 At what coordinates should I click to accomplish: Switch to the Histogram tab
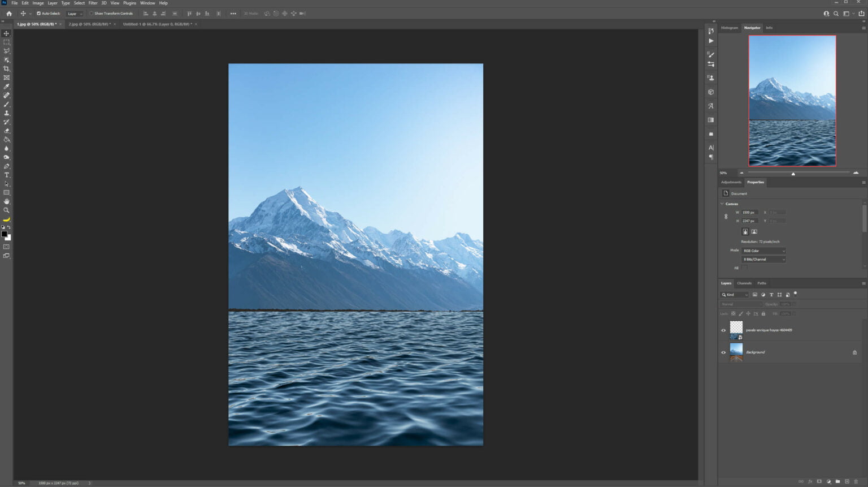coord(730,28)
